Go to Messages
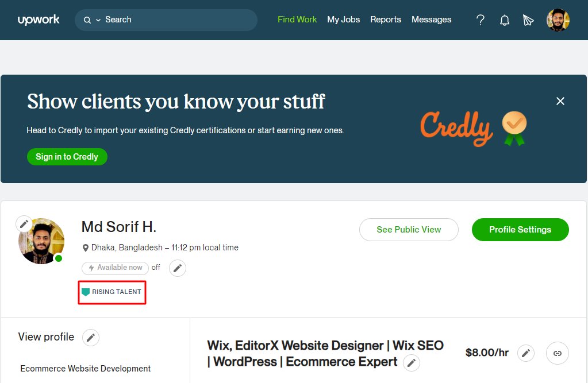588x383 pixels. [431, 20]
